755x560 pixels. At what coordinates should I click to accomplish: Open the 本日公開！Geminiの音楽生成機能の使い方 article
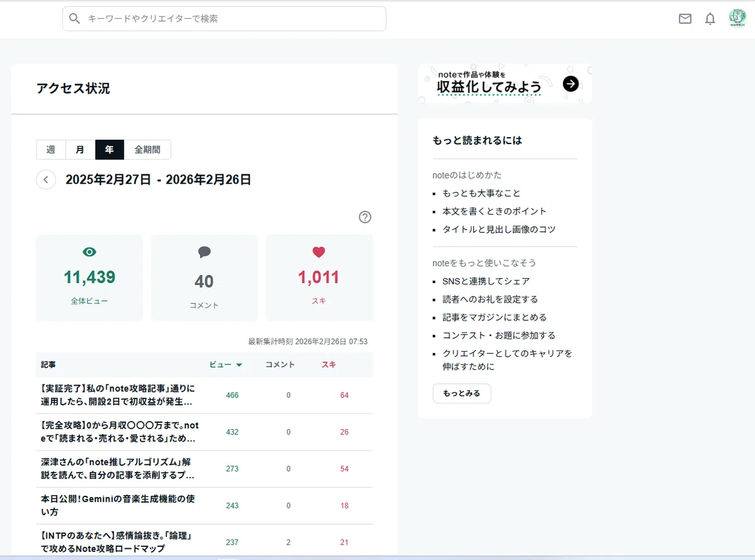click(118, 505)
